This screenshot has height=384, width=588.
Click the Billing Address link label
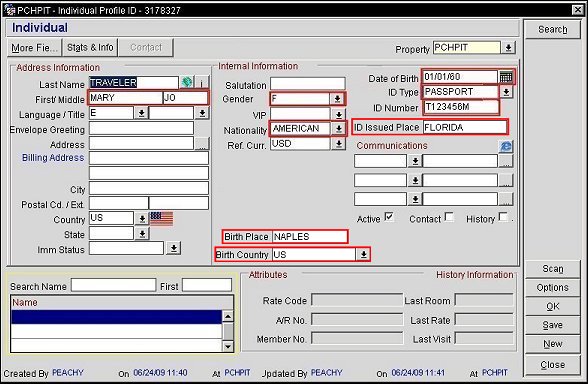click(x=53, y=158)
